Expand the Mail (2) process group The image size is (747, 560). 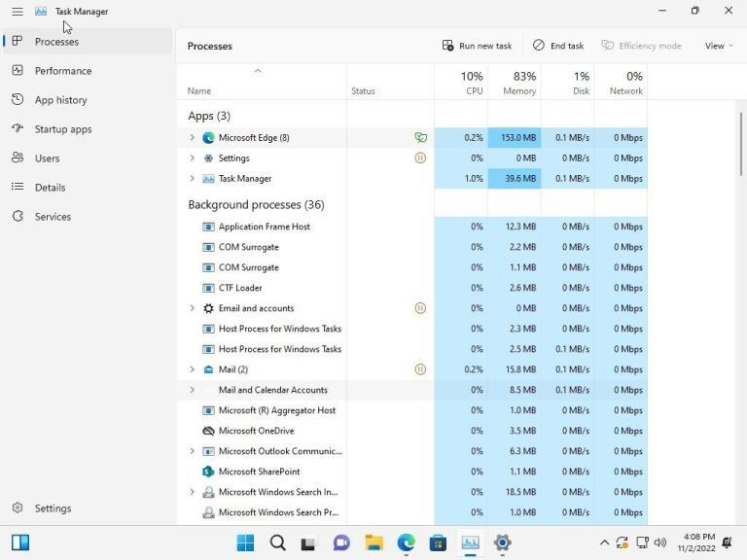(x=192, y=369)
